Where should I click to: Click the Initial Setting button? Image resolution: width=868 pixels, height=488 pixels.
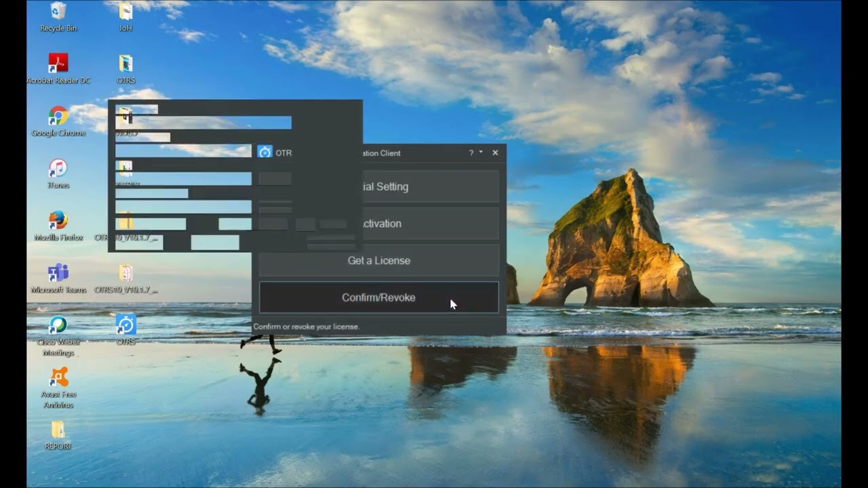pos(379,186)
